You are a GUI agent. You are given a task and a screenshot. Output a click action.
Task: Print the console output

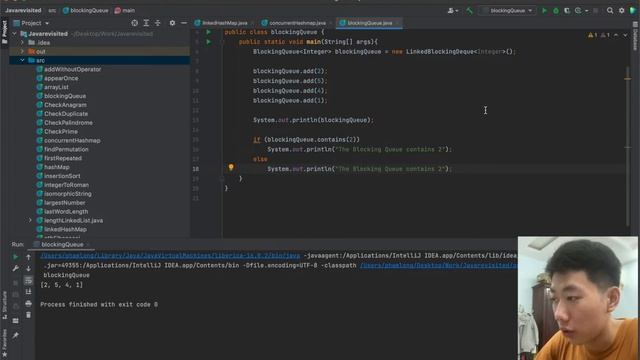click(x=29, y=304)
